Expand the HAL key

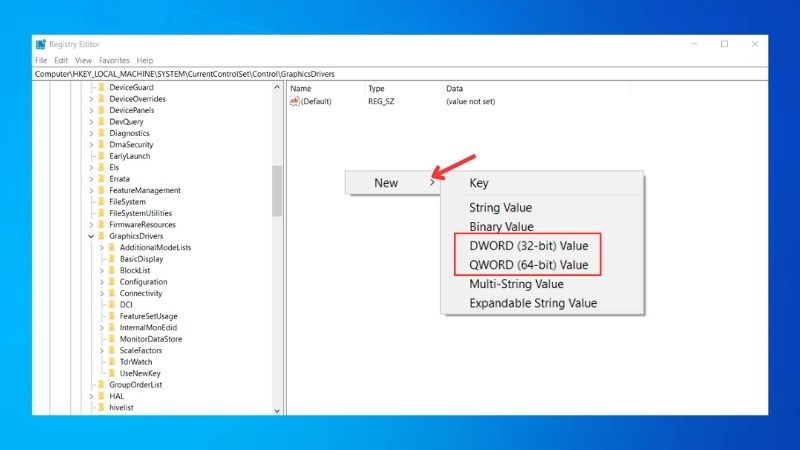point(91,396)
